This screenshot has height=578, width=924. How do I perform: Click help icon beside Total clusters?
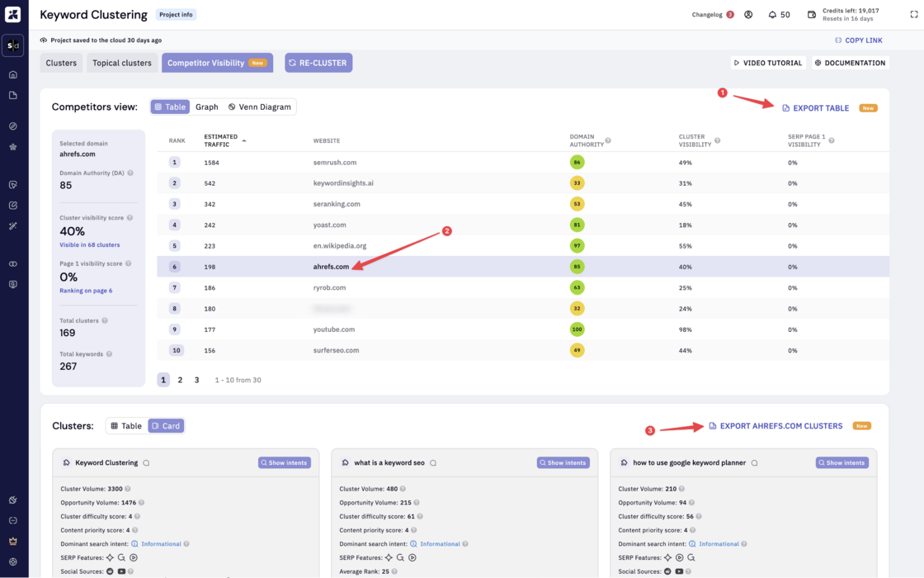coord(105,321)
